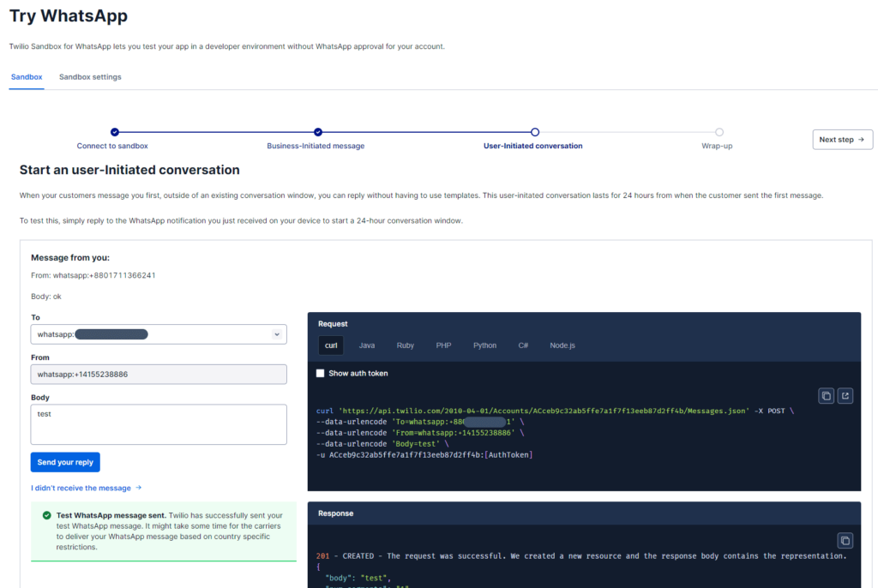This screenshot has width=878, height=588.
Task: Open request code in new window
Action: [x=845, y=395]
